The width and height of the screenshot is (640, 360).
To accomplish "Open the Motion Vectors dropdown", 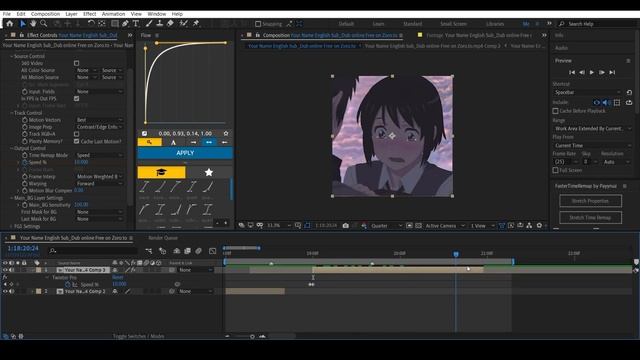I will click(x=99, y=120).
